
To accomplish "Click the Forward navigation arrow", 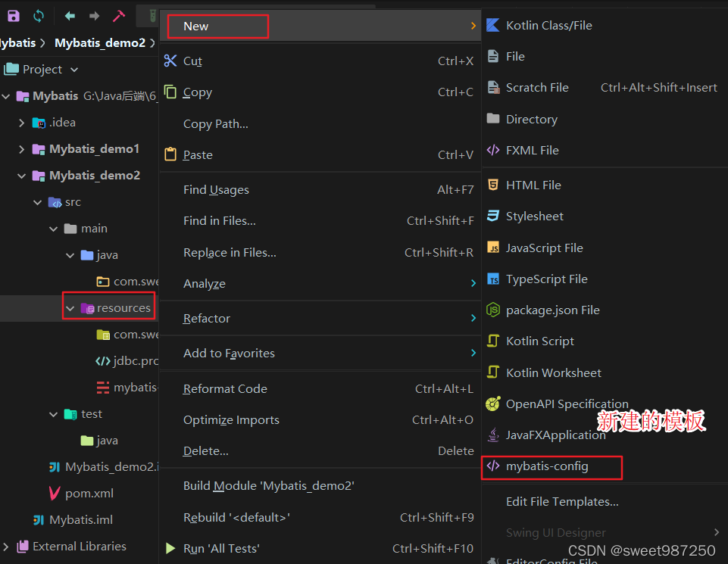I will coord(94,16).
